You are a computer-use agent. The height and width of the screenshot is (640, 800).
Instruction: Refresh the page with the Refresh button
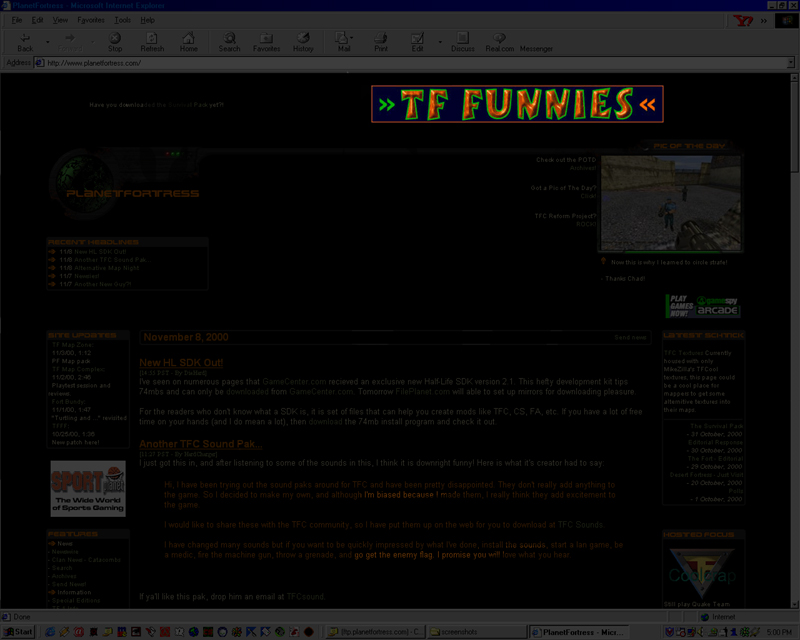[x=152, y=42]
